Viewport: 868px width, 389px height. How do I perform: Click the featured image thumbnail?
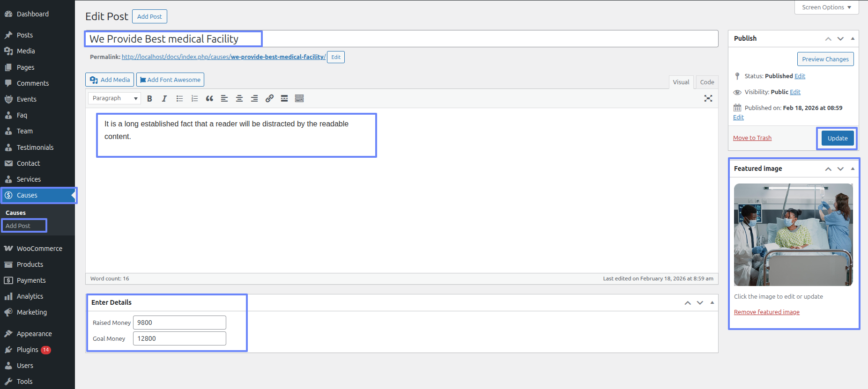pos(793,235)
